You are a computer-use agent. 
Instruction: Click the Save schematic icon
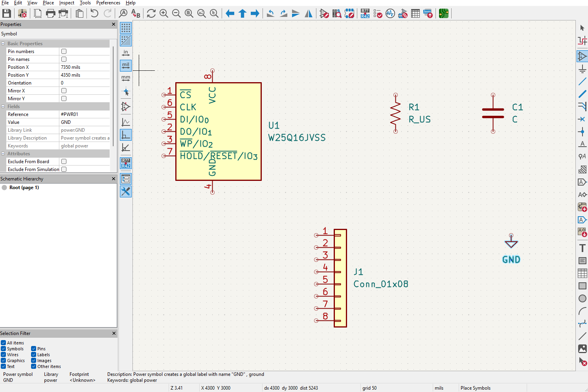tap(7, 13)
